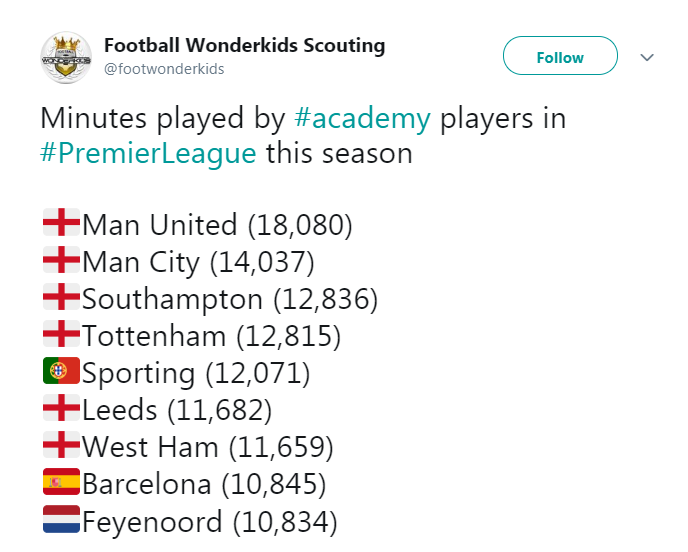Click the England flag beside West Ham
The height and width of the screenshot is (552, 688).
click(x=61, y=444)
